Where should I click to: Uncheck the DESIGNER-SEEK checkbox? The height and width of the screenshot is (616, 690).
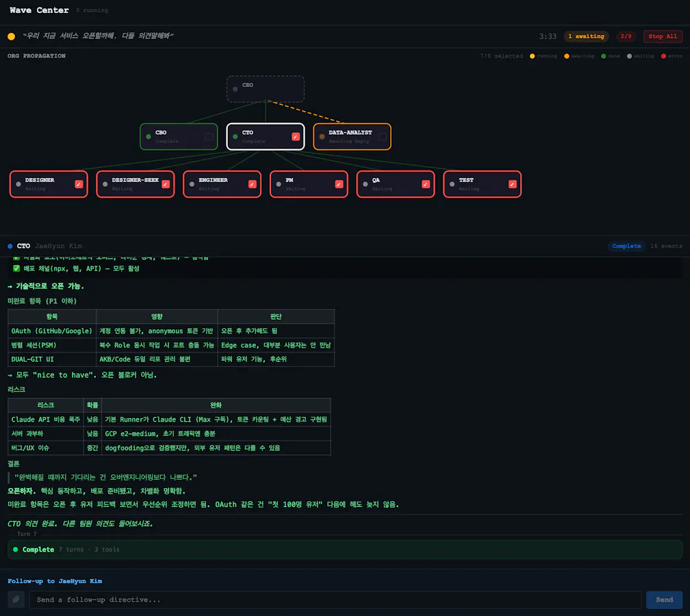tap(166, 184)
